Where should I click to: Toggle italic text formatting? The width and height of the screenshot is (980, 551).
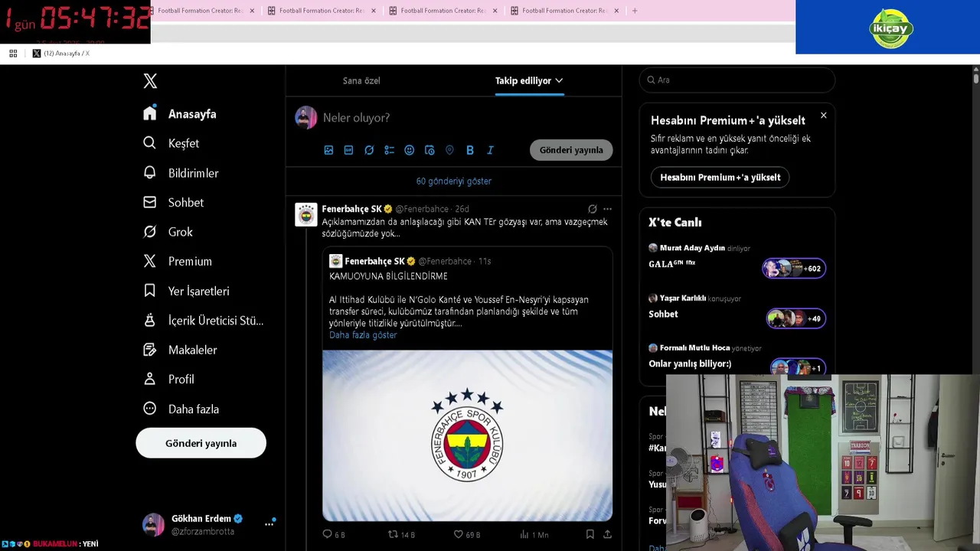[x=490, y=150]
